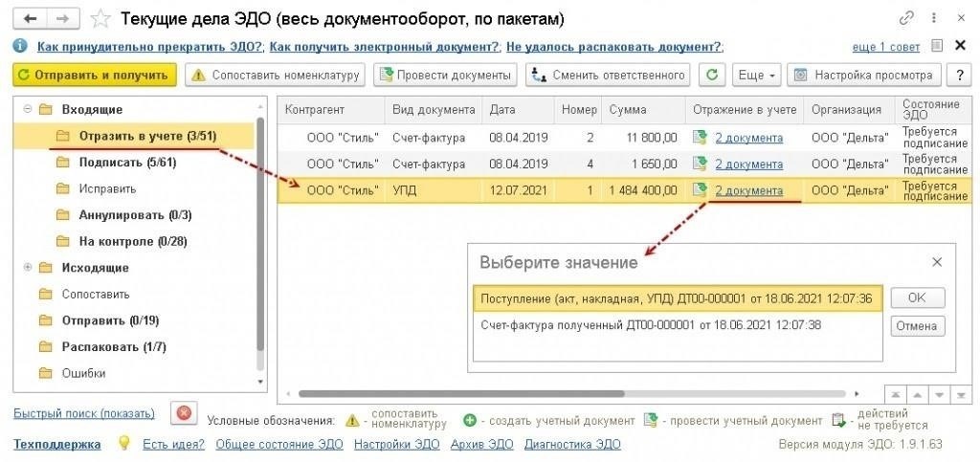This screenshot has height=462, width=980.
Task: Open the more options vertical dots menu
Action: click(x=933, y=19)
